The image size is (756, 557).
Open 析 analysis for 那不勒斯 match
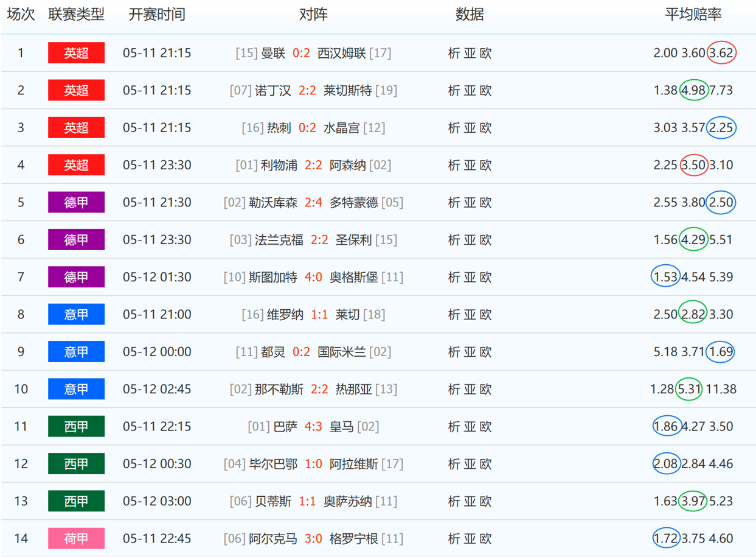click(454, 390)
